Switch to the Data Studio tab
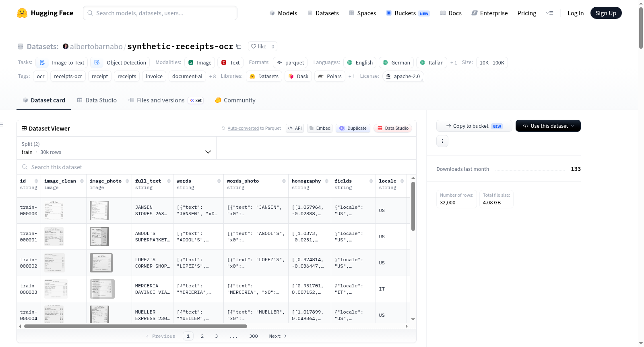The width and height of the screenshot is (644, 347). click(97, 100)
